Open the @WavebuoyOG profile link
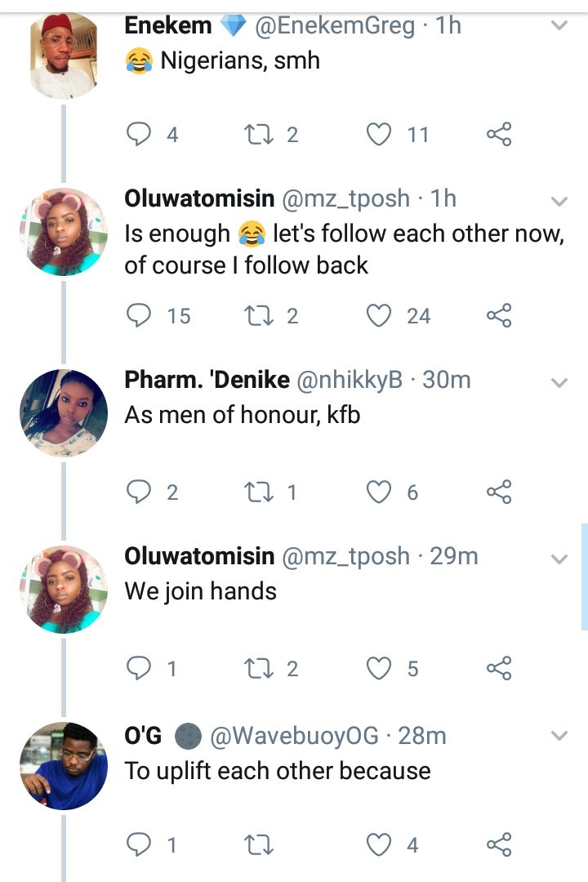 tap(295, 736)
